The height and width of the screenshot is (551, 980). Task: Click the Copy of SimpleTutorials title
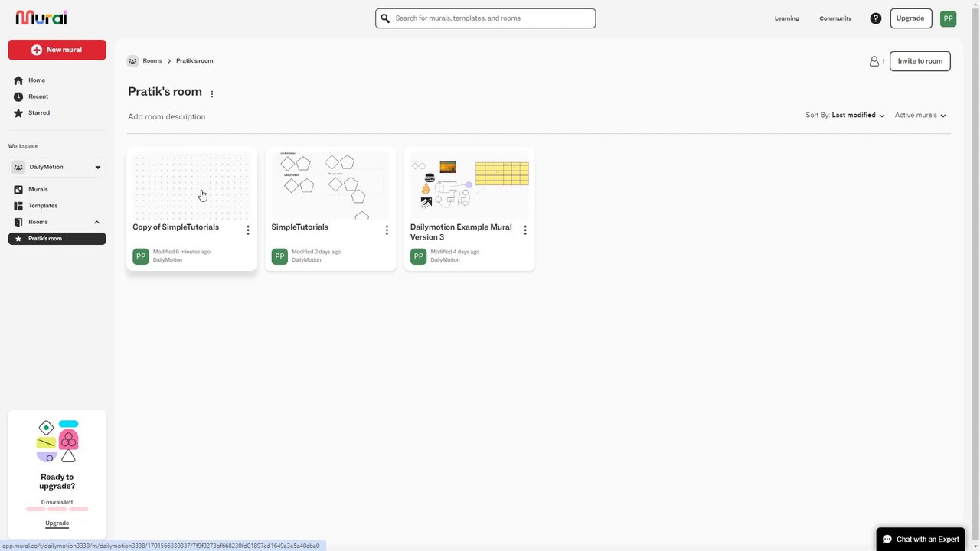click(x=175, y=227)
